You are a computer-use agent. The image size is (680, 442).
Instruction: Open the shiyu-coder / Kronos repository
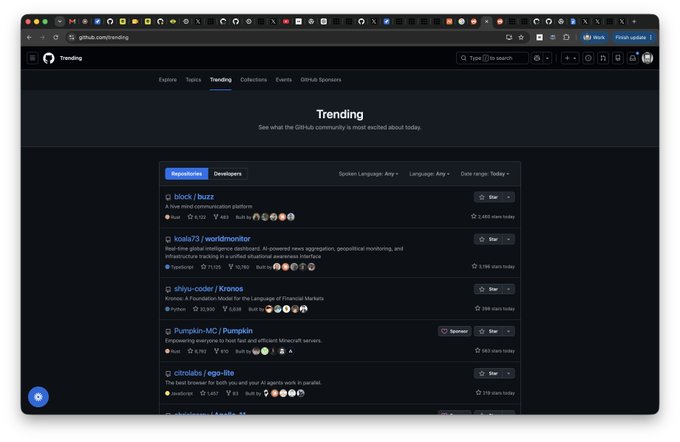pos(209,289)
